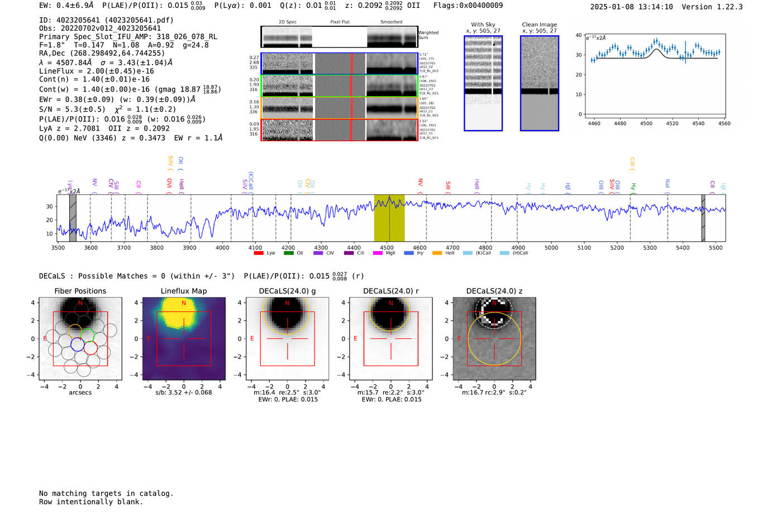Open the Fiber Positions panel
The width and height of the screenshot is (782, 532).
tap(80, 339)
